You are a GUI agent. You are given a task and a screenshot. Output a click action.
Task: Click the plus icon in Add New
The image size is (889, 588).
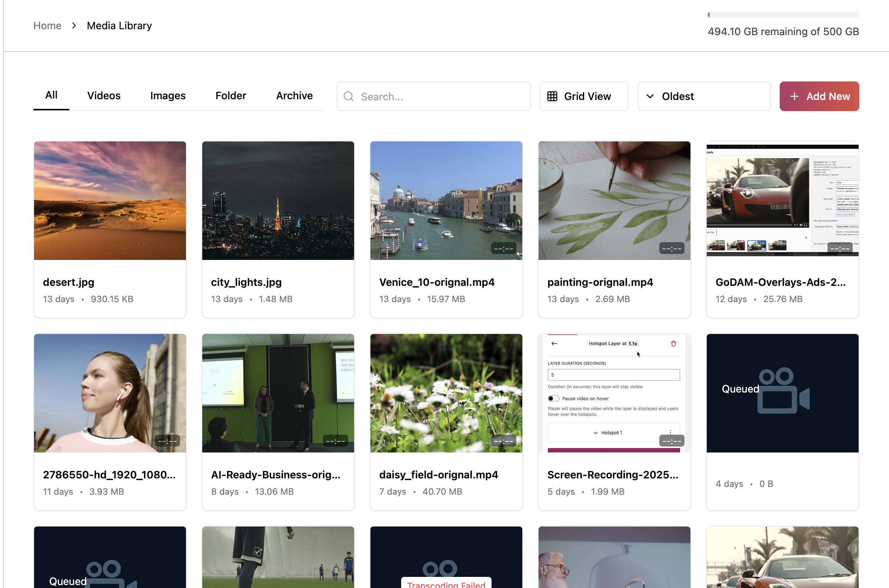click(x=794, y=96)
